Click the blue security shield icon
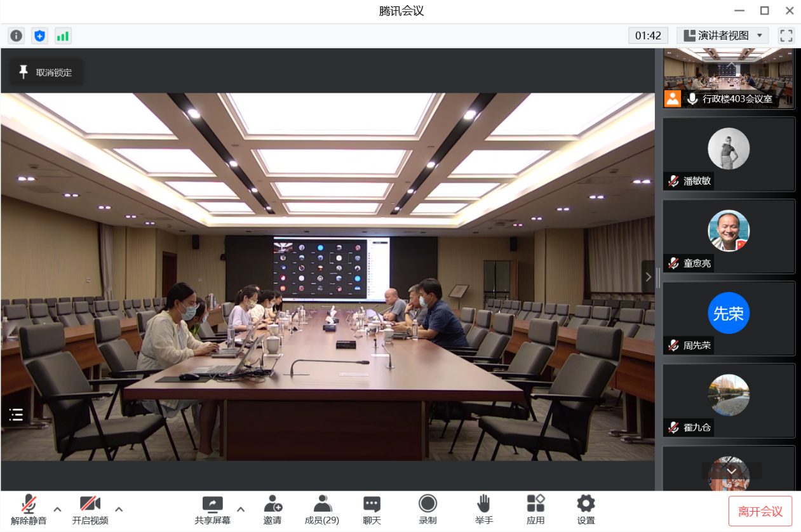801x532 pixels. point(40,36)
